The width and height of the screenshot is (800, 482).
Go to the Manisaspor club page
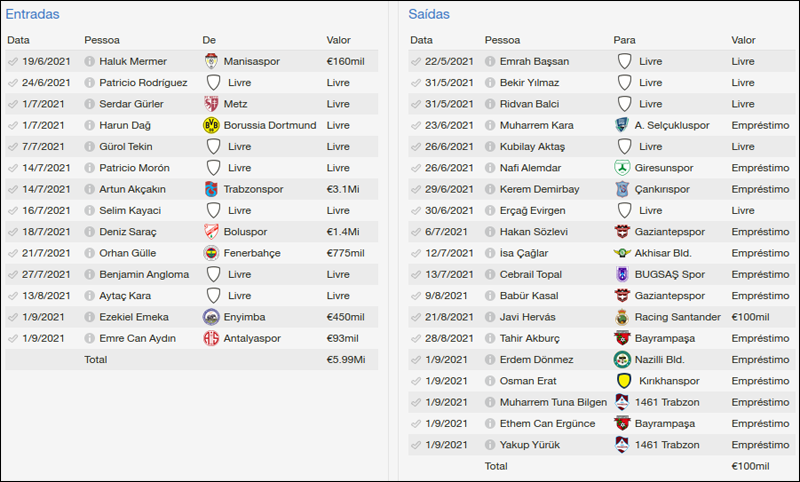click(251, 62)
